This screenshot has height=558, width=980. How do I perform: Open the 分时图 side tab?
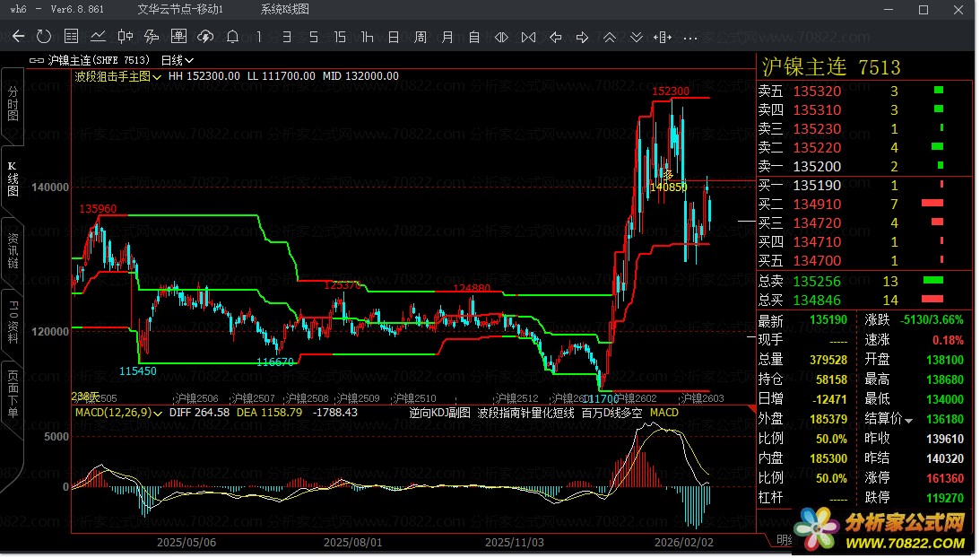[13, 105]
